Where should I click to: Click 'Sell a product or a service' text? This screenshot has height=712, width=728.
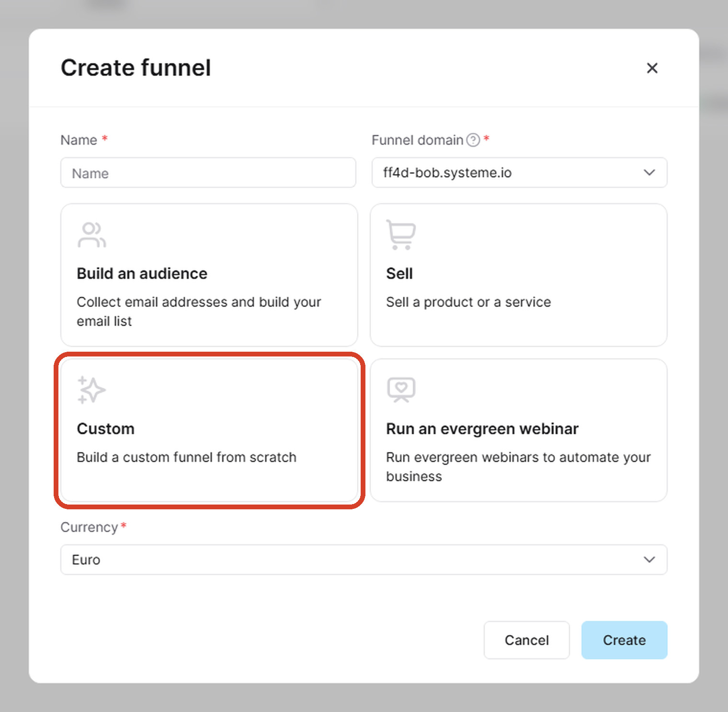[468, 302]
